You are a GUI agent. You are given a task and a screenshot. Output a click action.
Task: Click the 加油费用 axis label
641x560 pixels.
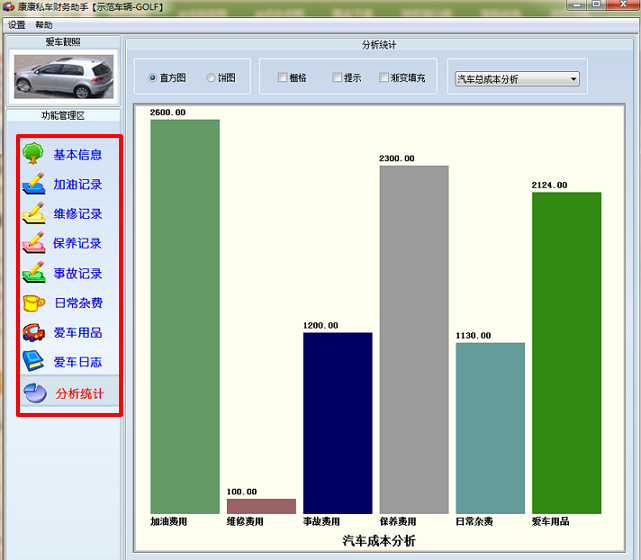coord(168,522)
